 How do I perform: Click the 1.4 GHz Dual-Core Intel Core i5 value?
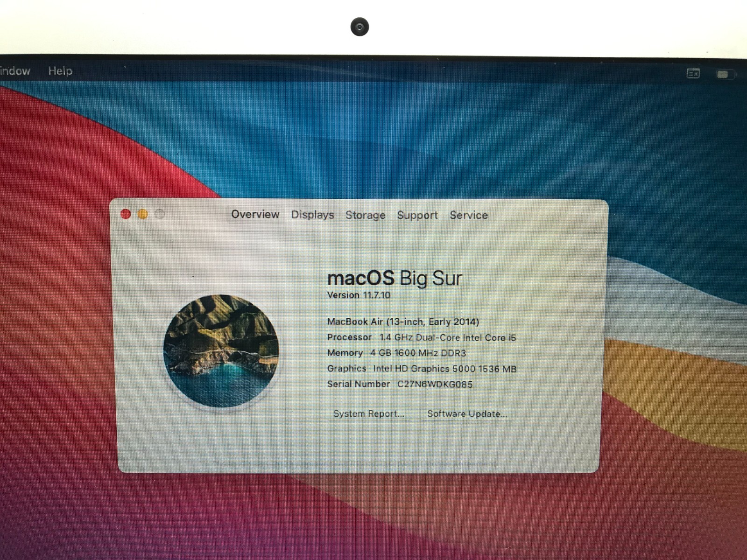click(448, 337)
